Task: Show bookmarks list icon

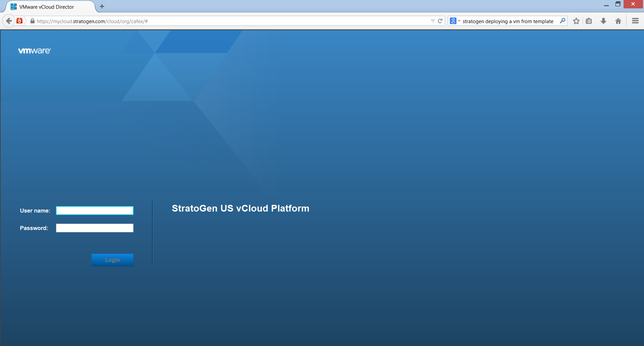Action: tap(589, 21)
